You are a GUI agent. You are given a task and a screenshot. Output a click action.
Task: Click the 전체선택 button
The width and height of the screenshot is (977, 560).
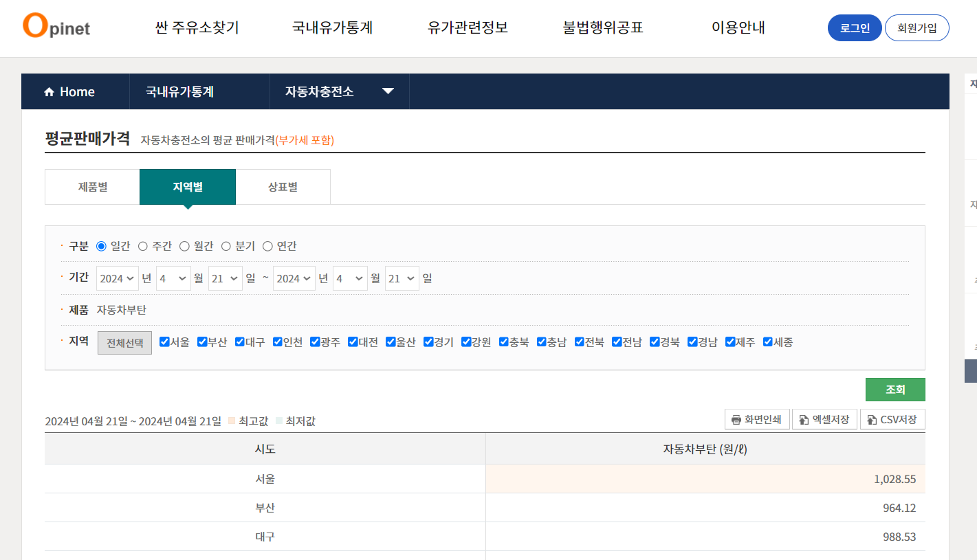click(124, 341)
